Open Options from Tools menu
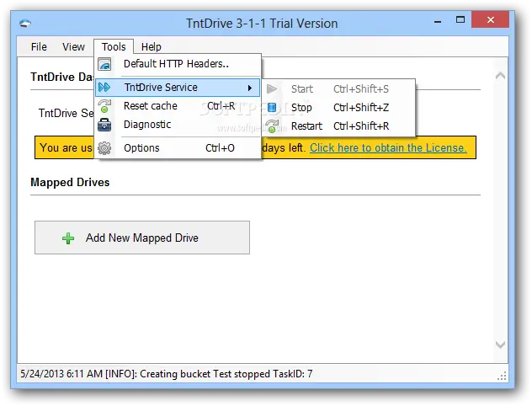The width and height of the screenshot is (532, 406). click(x=178, y=148)
